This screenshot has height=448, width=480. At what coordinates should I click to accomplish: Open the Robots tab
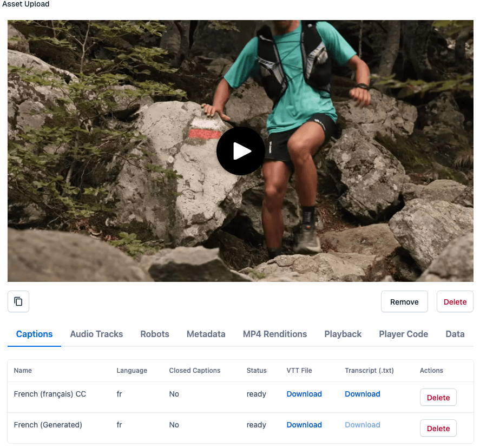pyautogui.click(x=155, y=334)
